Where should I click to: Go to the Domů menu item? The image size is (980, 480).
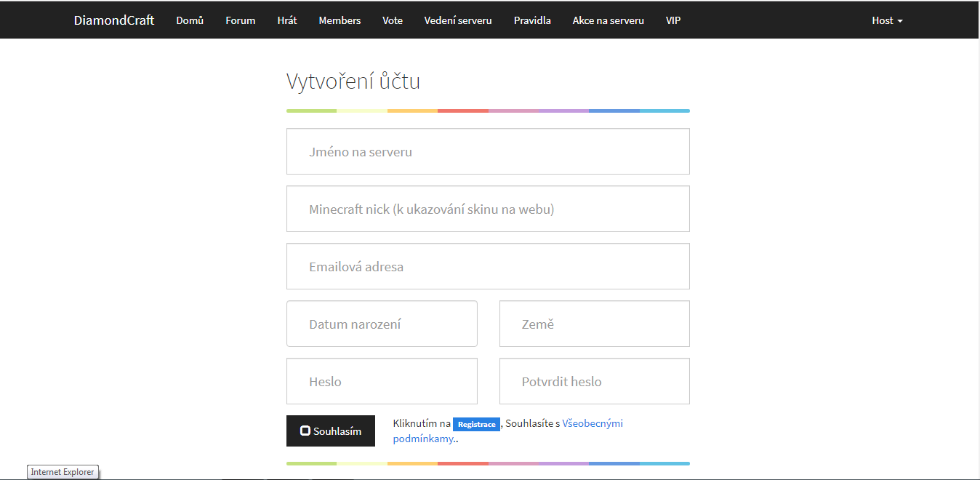point(190,20)
